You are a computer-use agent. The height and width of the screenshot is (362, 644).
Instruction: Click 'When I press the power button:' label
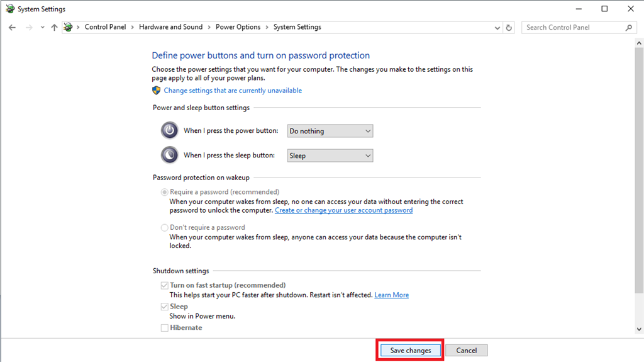[231, 131]
